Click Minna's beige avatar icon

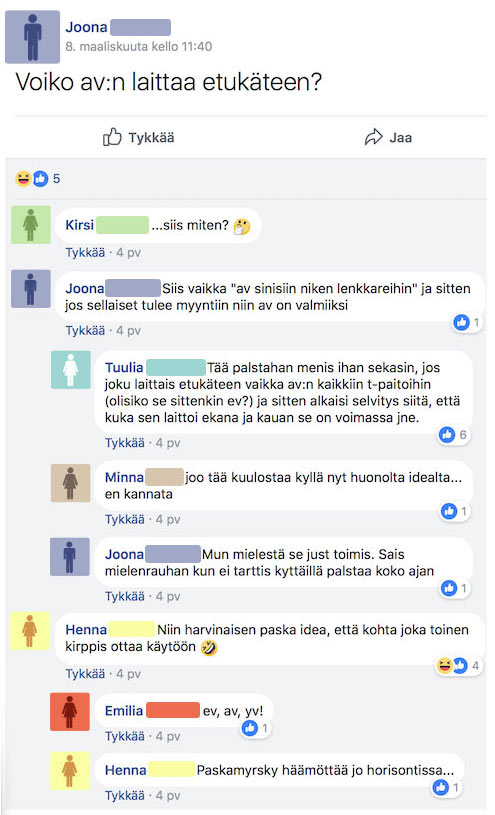pyautogui.click(x=71, y=483)
